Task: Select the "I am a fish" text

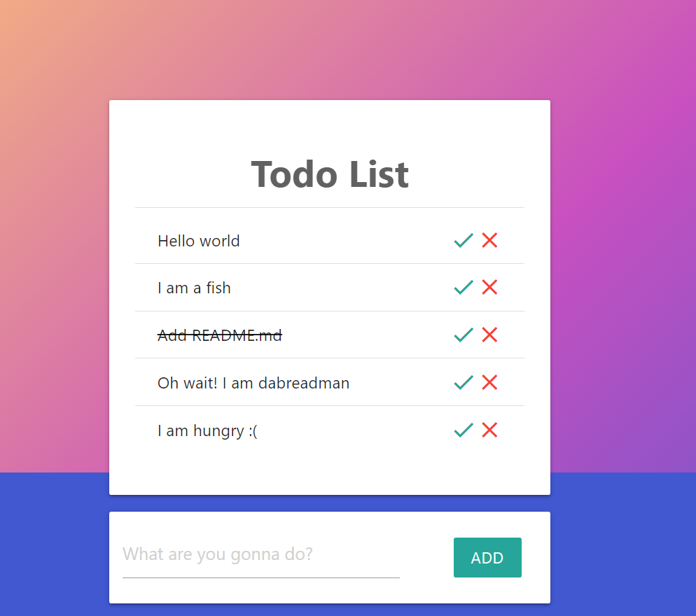Action: (194, 288)
